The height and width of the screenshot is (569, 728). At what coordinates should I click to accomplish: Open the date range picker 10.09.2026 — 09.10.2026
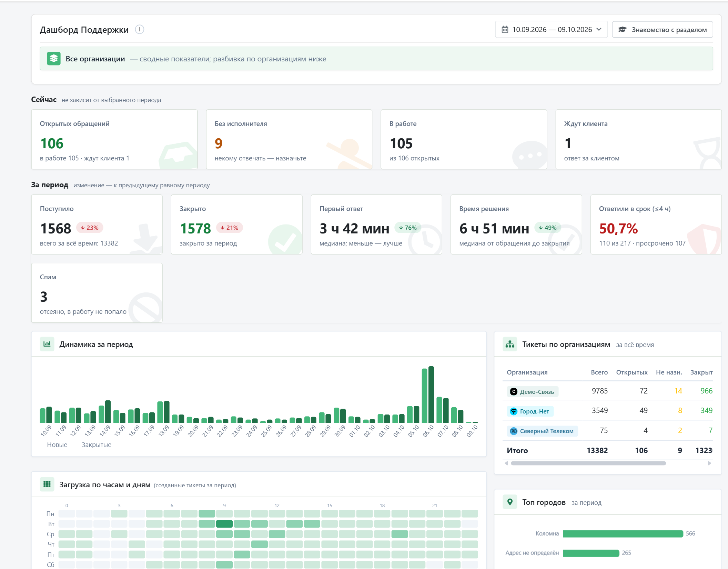551,30
